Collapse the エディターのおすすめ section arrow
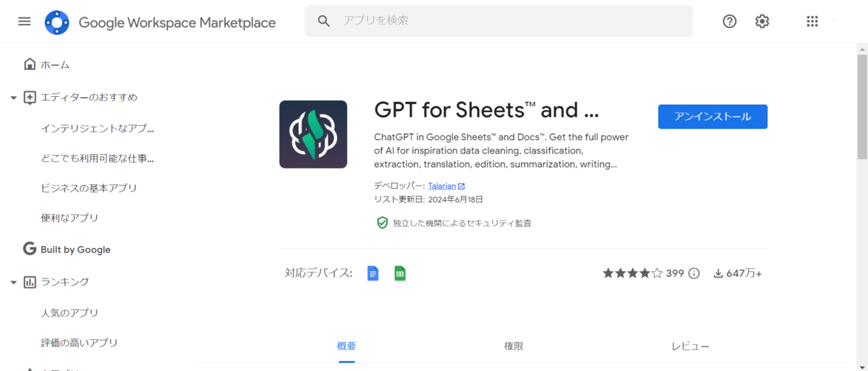This screenshot has height=371, width=868. pos(13,98)
